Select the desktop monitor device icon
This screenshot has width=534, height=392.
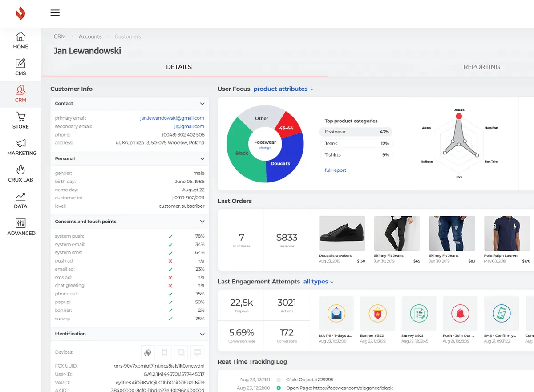click(197, 352)
